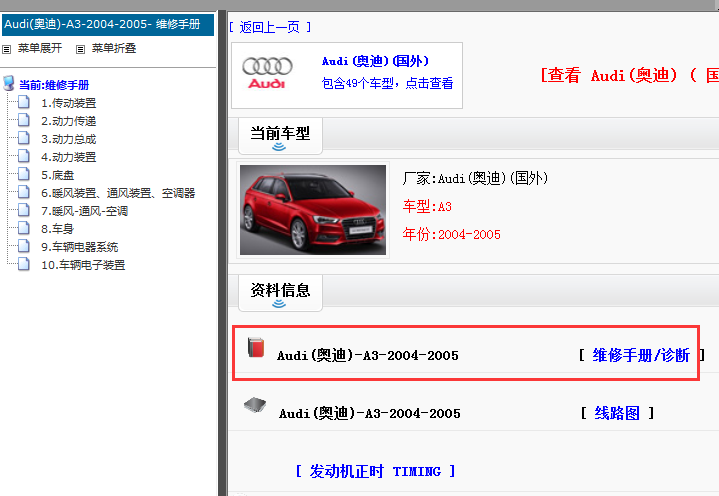
Task: Click page icon next to 10.车辆电子装置
Action: (24, 264)
